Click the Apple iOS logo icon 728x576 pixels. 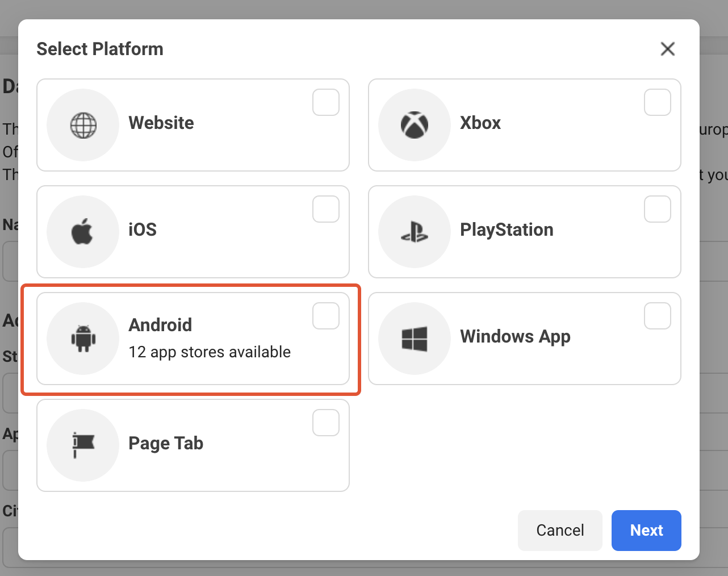click(x=83, y=232)
